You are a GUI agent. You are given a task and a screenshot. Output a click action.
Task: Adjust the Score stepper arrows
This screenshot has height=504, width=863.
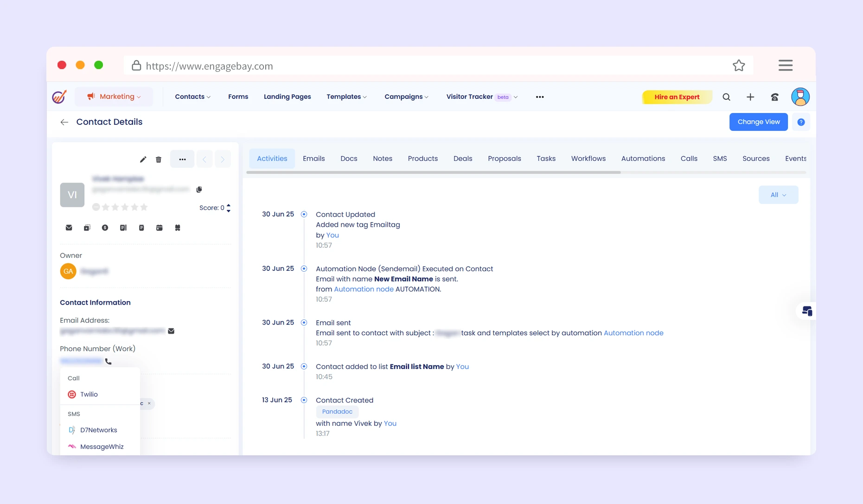tap(229, 208)
